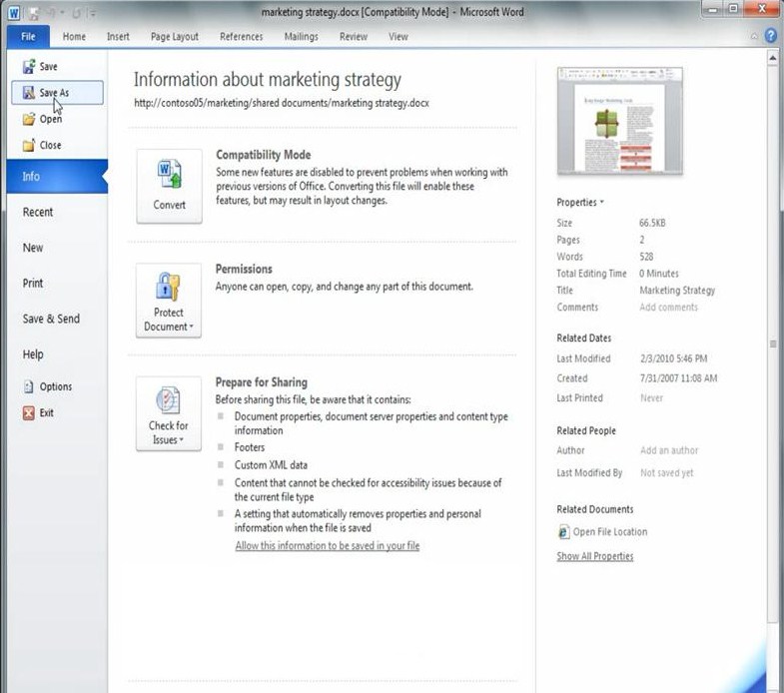Open the Page Layout tab
This screenshot has width=784, height=693.
175,37
